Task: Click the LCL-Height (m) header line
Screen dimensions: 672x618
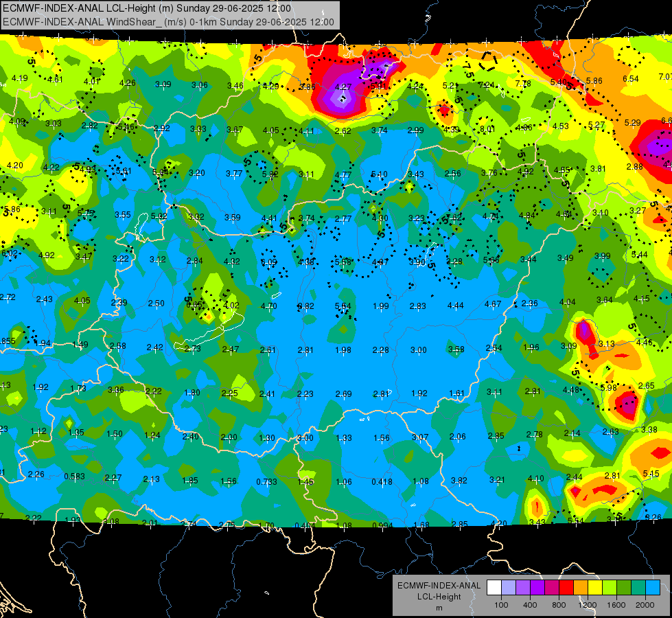Action: [x=147, y=8]
